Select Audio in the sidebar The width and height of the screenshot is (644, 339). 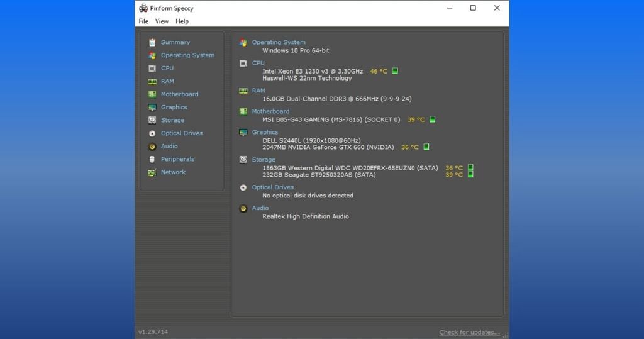(x=169, y=147)
